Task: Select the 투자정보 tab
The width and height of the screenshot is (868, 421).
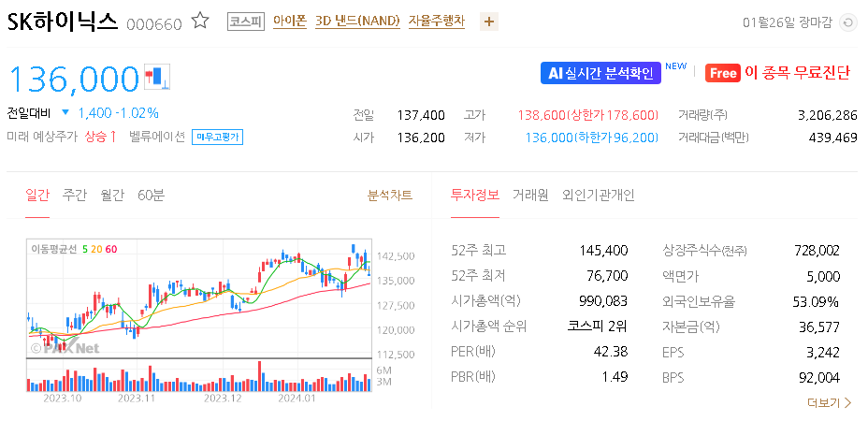Action: tap(475, 195)
